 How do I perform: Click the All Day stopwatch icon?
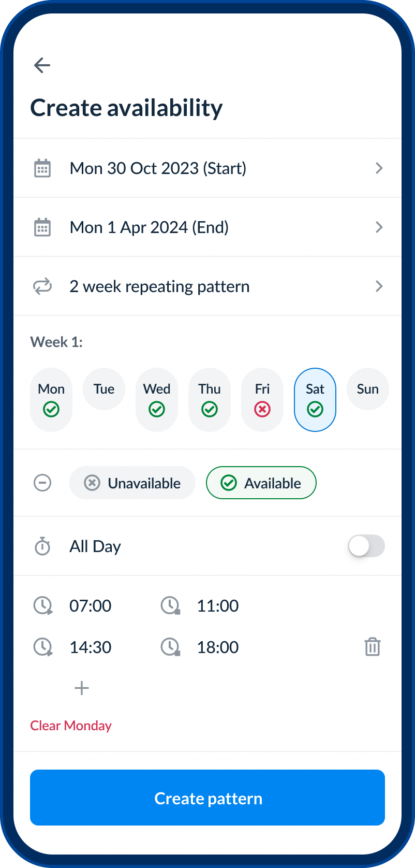pos(42,546)
